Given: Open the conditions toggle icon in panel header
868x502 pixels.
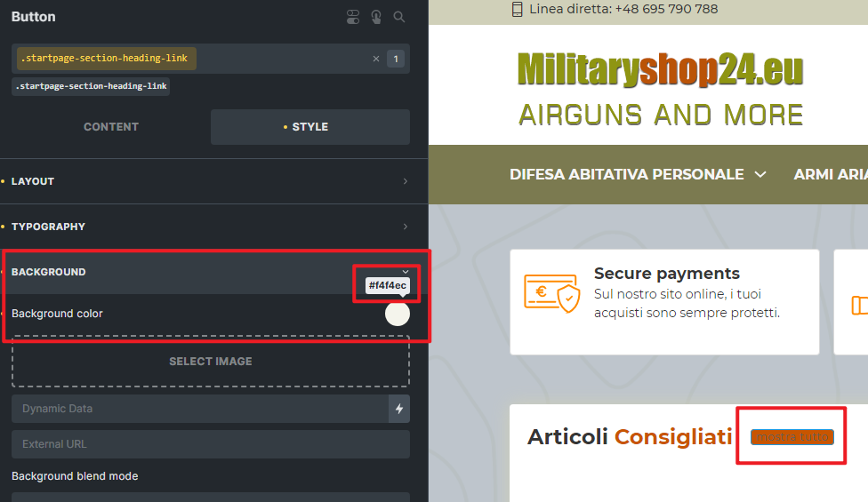Looking at the screenshot, I should pyautogui.click(x=353, y=17).
